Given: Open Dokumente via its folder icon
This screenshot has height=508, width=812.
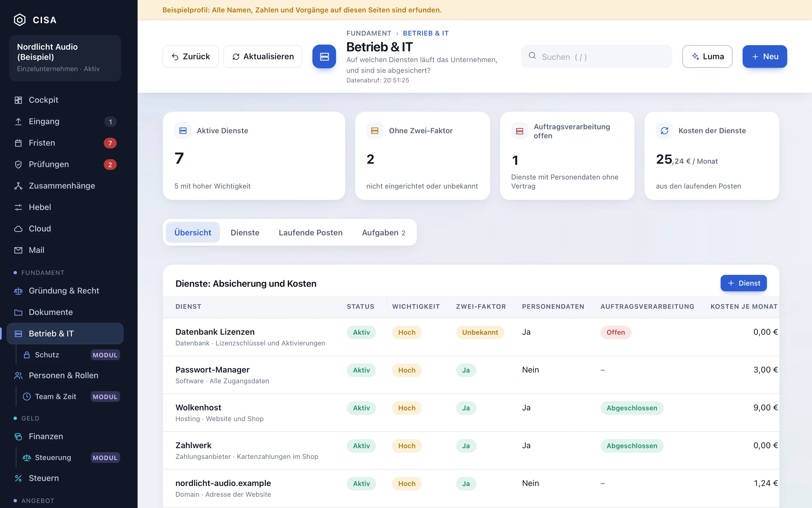Looking at the screenshot, I should pyautogui.click(x=18, y=312).
